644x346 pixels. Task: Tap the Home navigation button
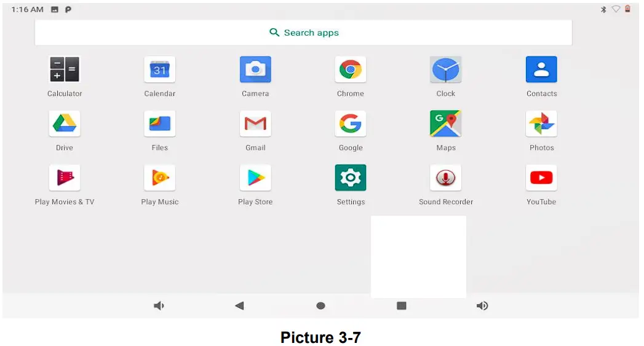(320, 306)
